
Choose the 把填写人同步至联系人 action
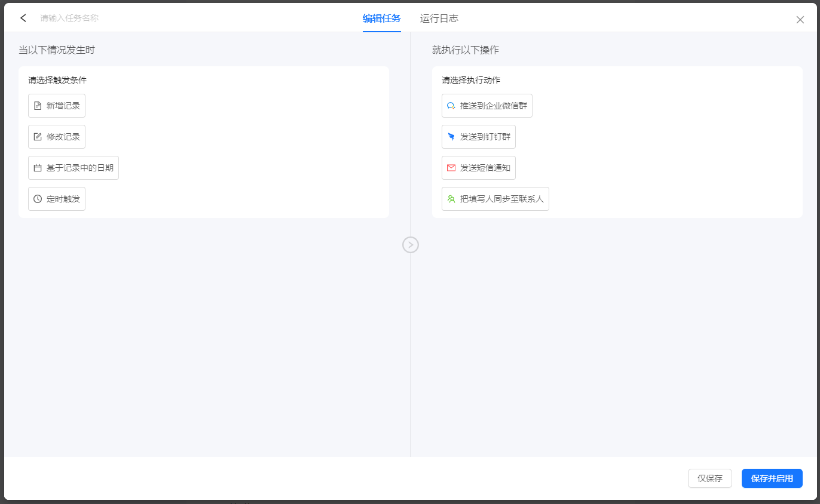pos(495,199)
